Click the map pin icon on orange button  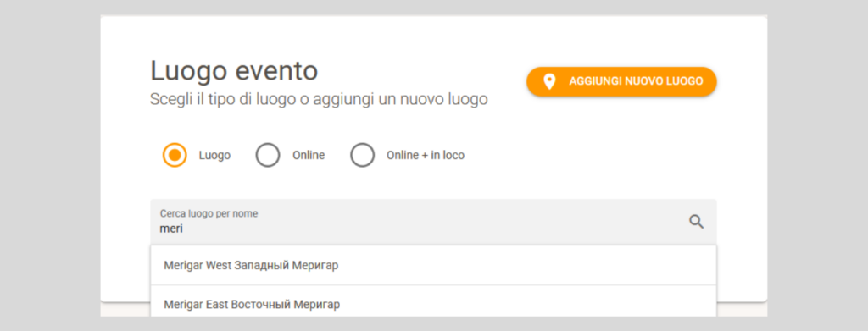[x=549, y=82]
